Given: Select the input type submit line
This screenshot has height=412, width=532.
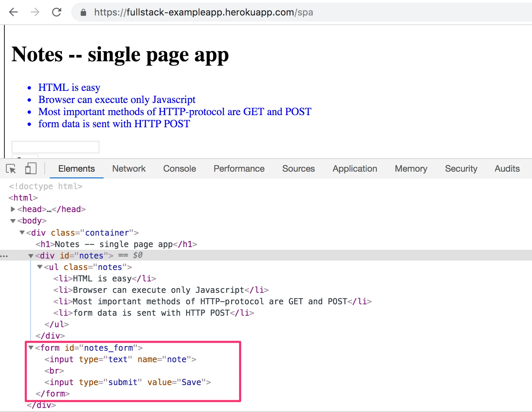Looking at the screenshot, I should pyautogui.click(x=128, y=382).
